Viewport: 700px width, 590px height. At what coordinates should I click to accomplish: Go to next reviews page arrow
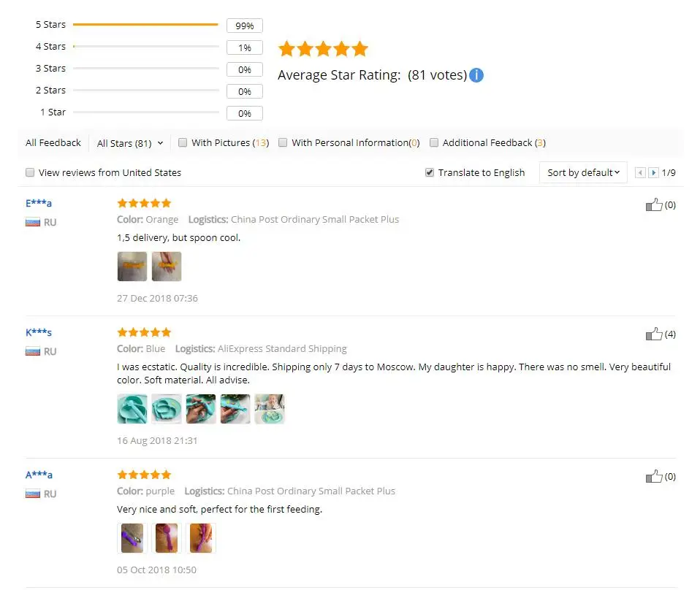click(653, 173)
